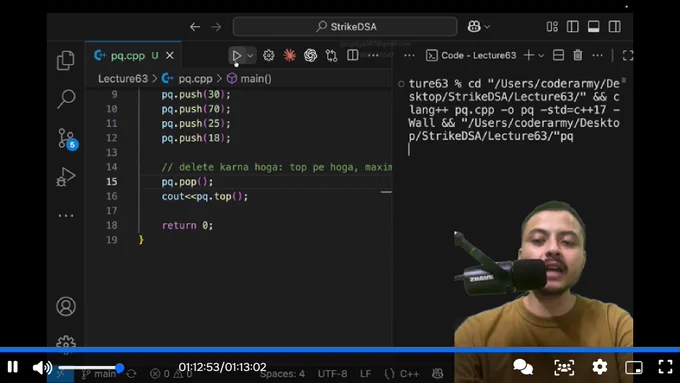Click UTF-8 encoding in status bar
The width and height of the screenshot is (680, 383).
(332, 373)
